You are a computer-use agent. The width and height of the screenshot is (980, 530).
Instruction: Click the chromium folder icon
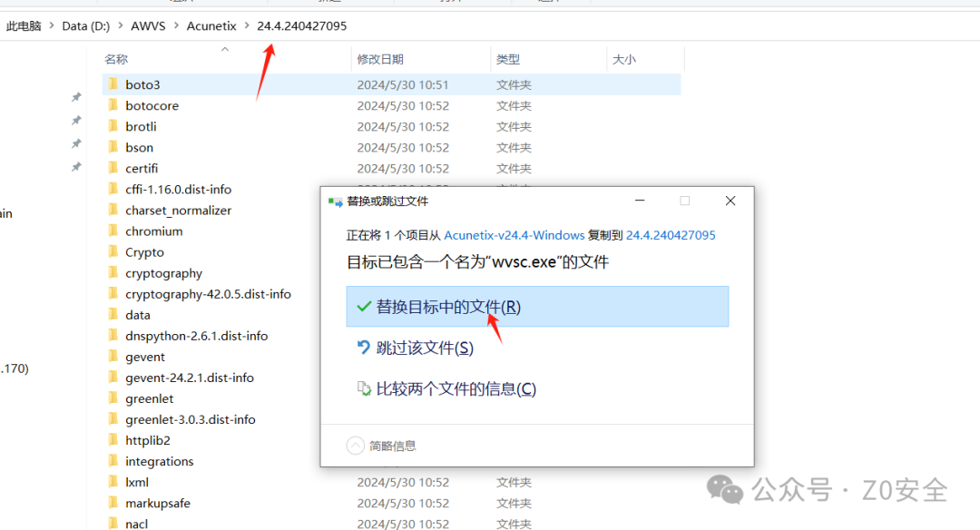(113, 231)
